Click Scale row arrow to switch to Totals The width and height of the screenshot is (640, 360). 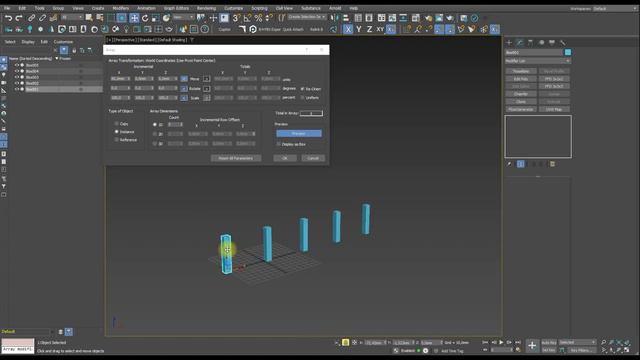pos(207,98)
